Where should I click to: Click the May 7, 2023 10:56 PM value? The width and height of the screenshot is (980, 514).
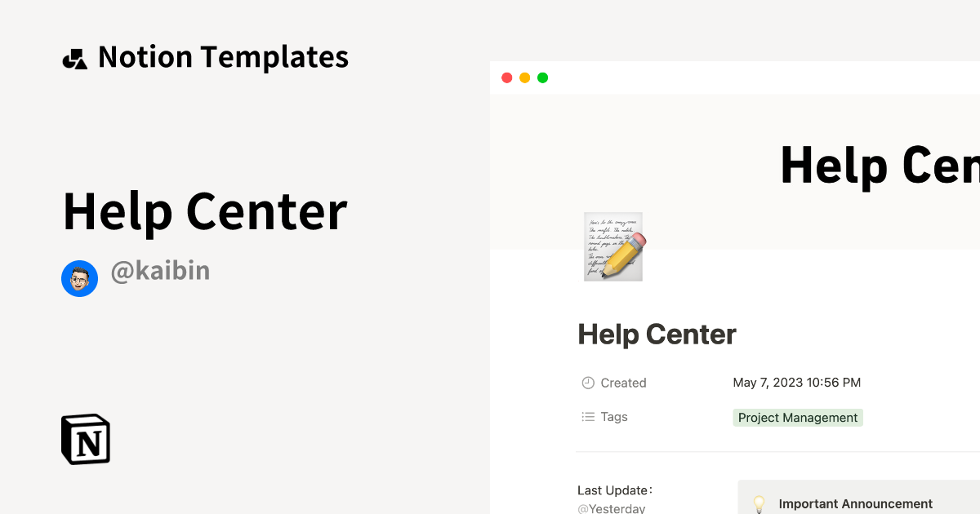(x=796, y=383)
